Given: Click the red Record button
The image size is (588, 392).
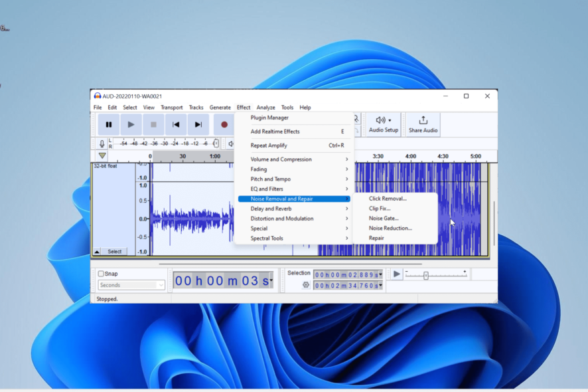Looking at the screenshot, I should point(224,125).
